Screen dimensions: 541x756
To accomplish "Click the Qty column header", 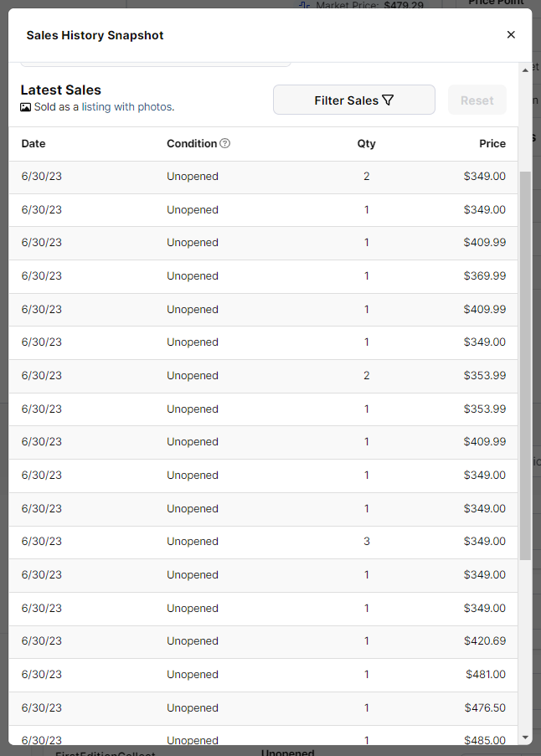I will 366,144.
